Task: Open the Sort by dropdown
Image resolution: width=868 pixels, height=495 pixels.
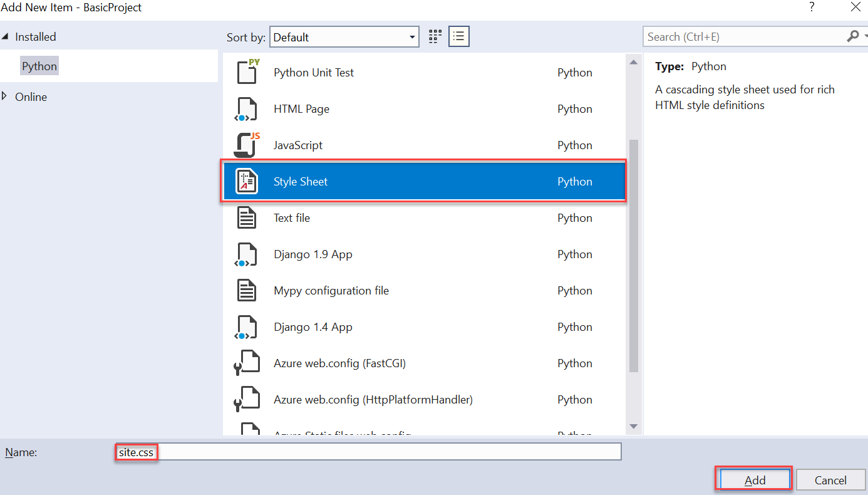Action: click(x=344, y=36)
